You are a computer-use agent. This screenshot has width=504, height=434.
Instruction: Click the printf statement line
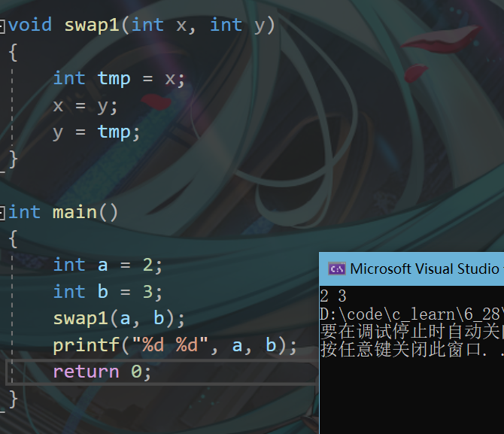(175, 345)
